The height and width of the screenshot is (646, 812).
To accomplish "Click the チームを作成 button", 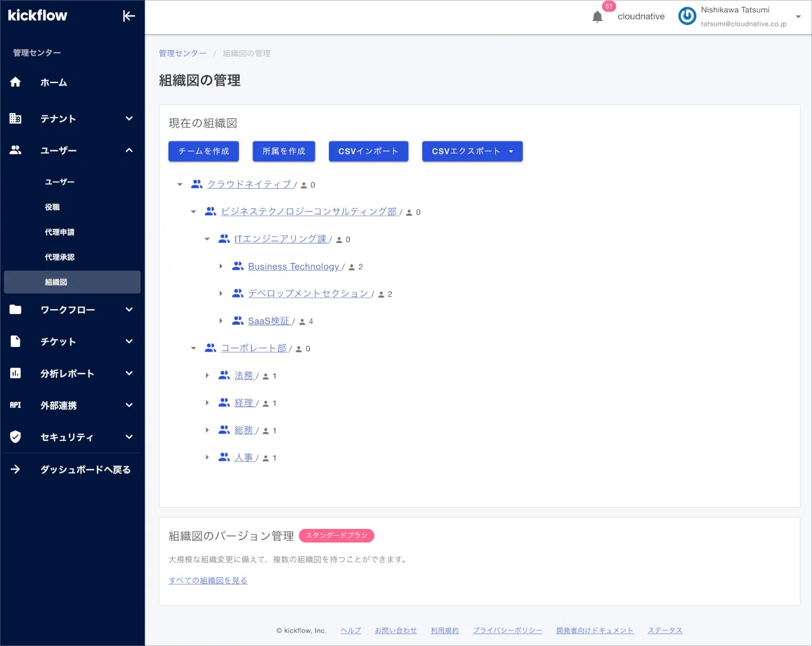I will click(204, 152).
